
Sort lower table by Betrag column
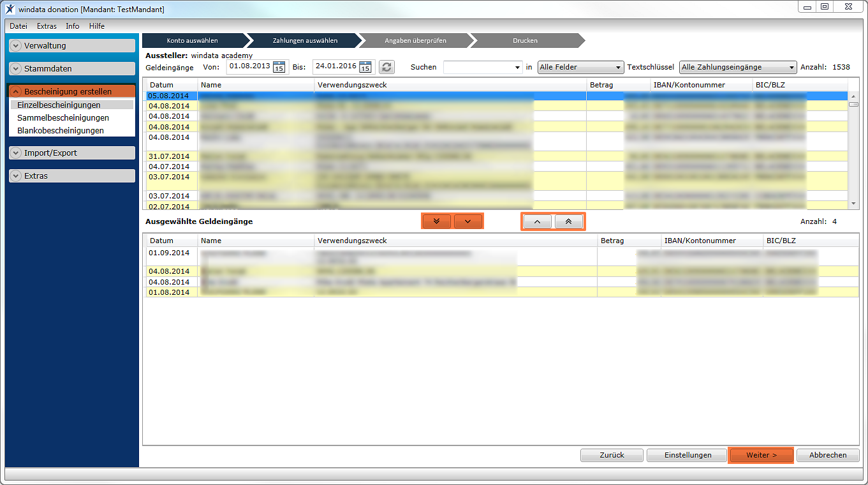click(x=629, y=241)
